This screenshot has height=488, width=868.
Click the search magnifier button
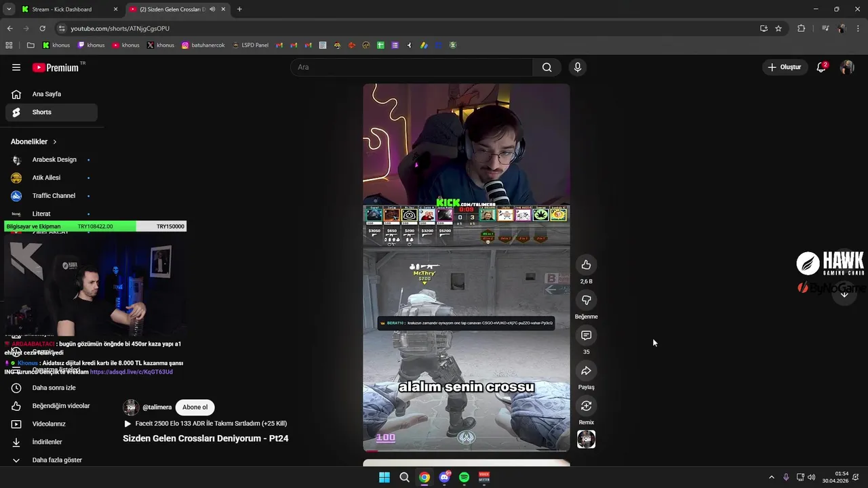[547, 67]
